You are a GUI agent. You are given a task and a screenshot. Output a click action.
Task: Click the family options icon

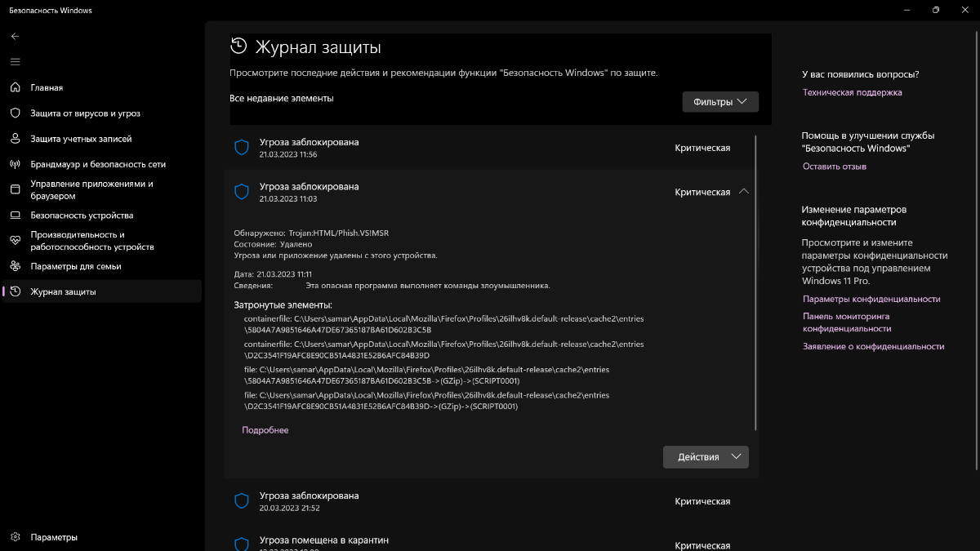(15, 266)
